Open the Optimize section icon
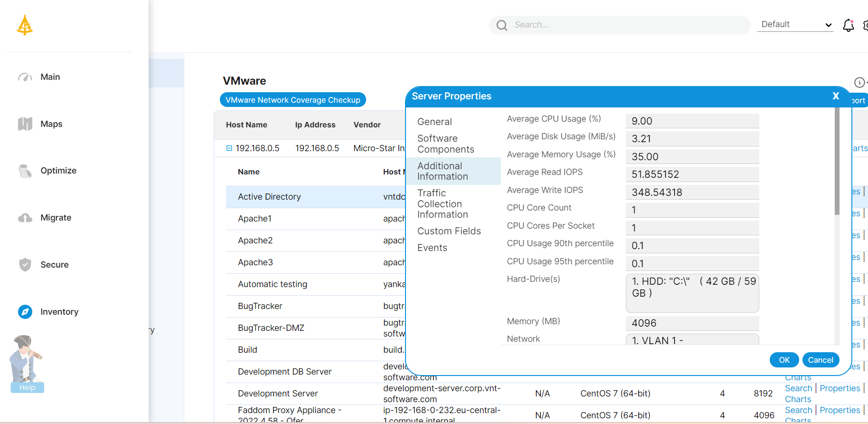This screenshot has height=424, width=868. point(25,171)
